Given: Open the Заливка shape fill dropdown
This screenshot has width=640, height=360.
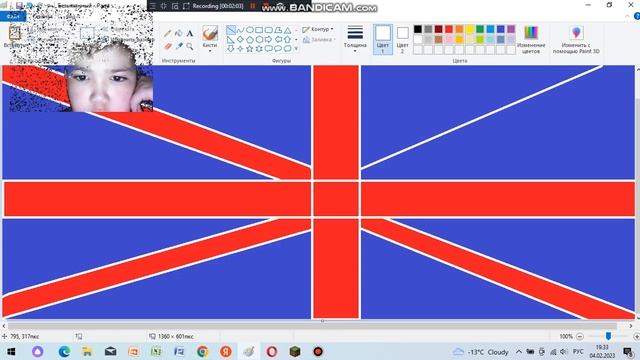Looking at the screenshot, I should pyautogui.click(x=319, y=40).
